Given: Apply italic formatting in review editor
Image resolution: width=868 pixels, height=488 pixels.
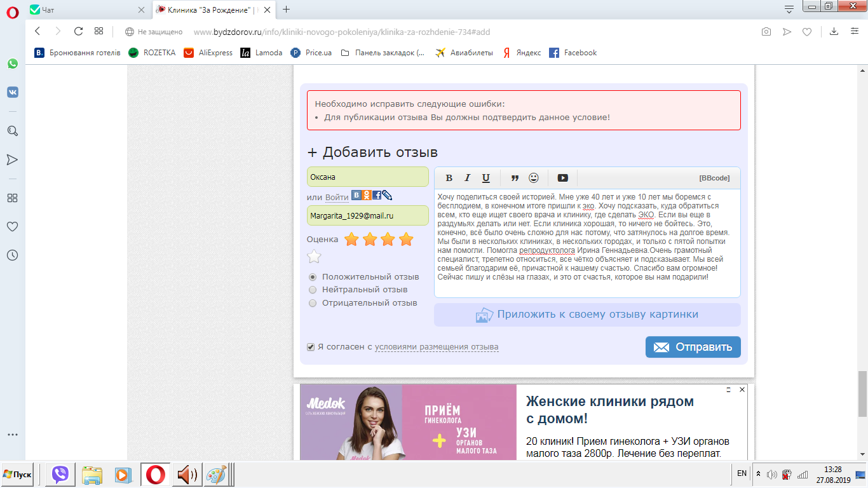Looking at the screenshot, I should coord(467,178).
